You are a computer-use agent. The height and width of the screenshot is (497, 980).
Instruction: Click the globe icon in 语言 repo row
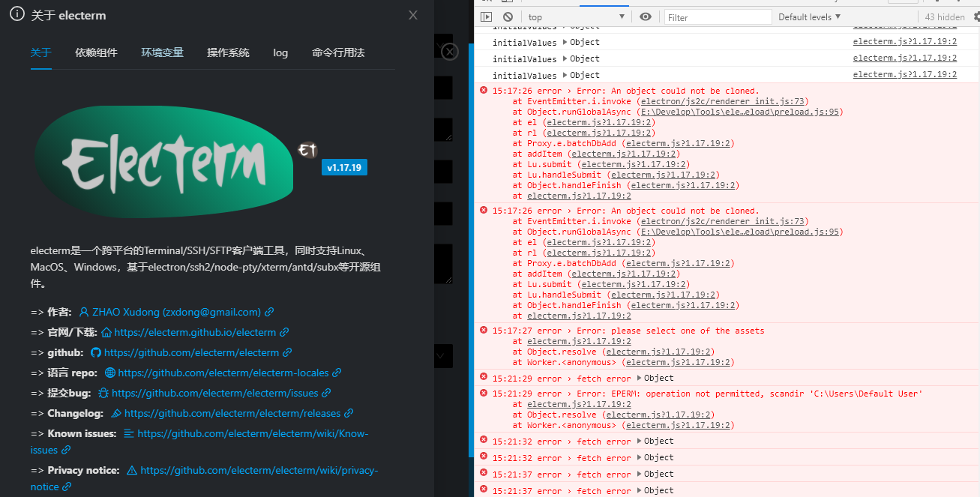(x=110, y=373)
